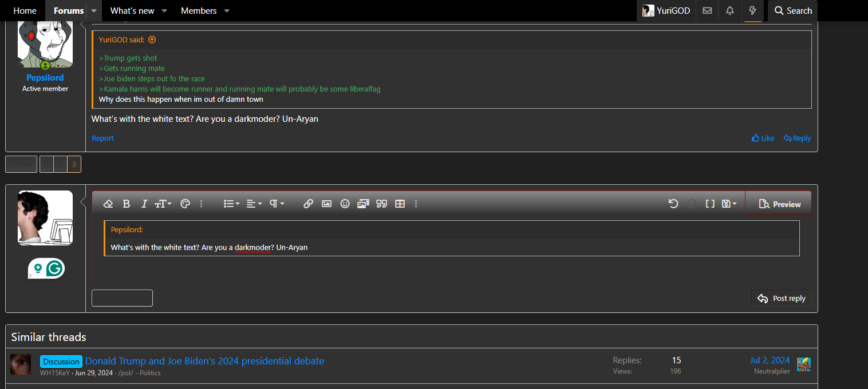Open the alerts bell icon
The height and width of the screenshot is (389, 868).
coord(729,11)
